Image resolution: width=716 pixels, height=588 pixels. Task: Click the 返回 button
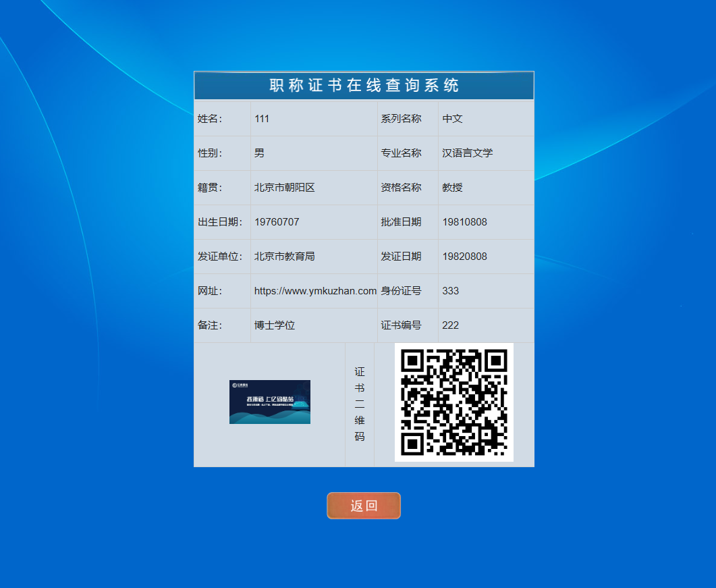point(363,505)
